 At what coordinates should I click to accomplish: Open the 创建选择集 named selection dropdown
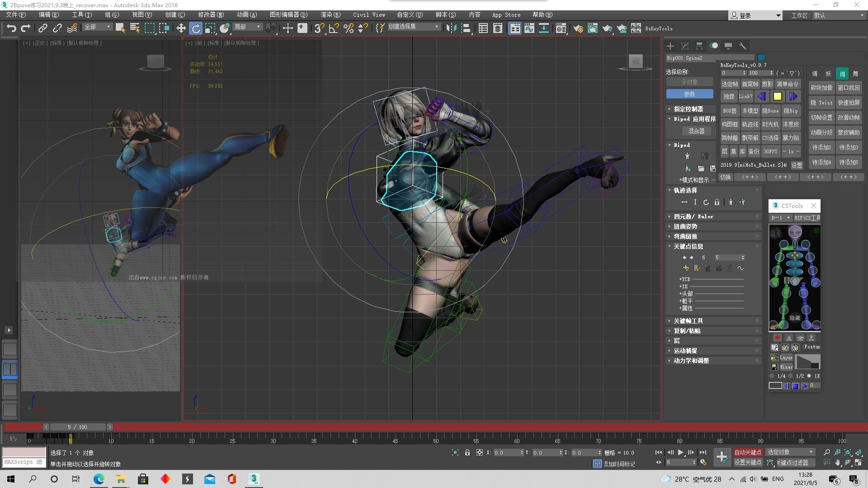coord(414,27)
